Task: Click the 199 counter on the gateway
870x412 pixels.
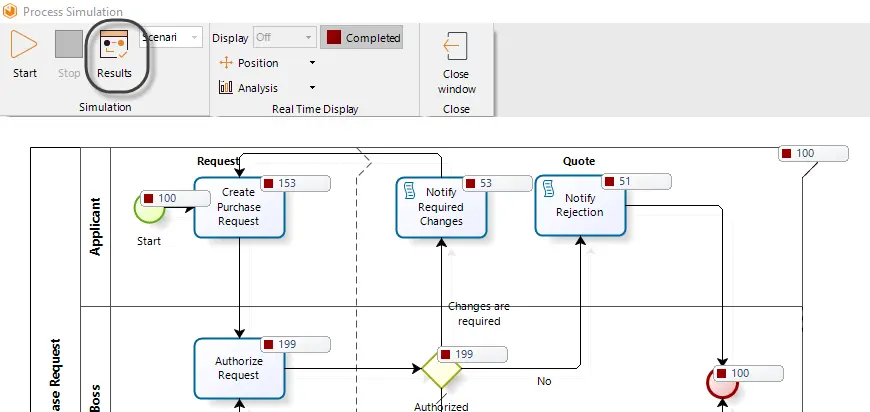Action: (x=472, y=354)
